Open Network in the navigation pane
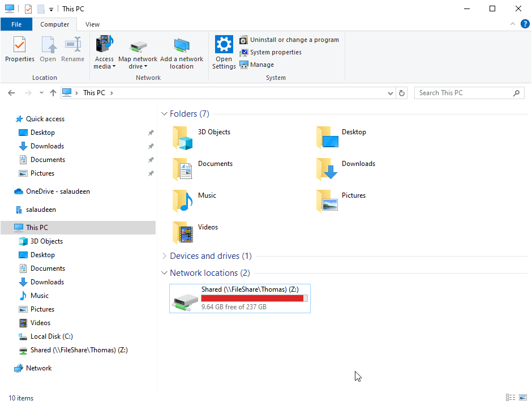Viewport: 532px width, 405px height. pyautogui.click(x=38, y=368)
